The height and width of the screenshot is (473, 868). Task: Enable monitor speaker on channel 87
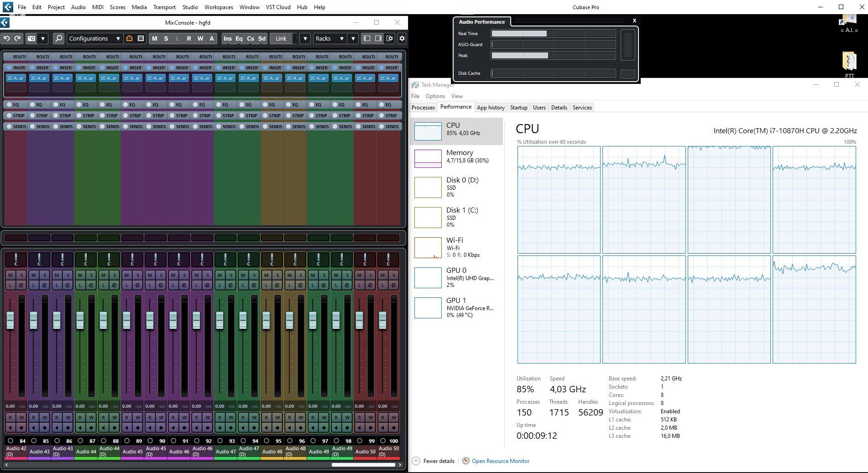(80, 428)
